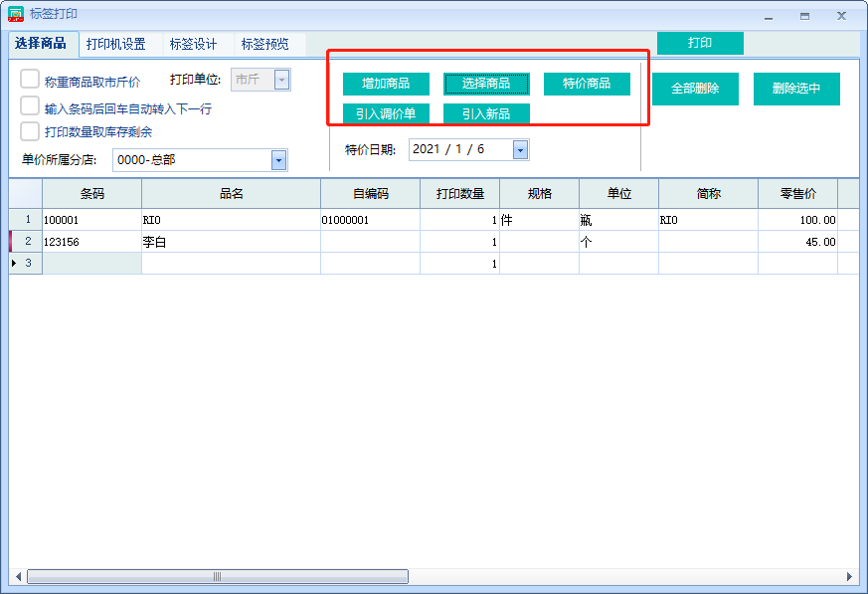Expand the 单价所属分店 combo box arrow

tap(279, 160)
